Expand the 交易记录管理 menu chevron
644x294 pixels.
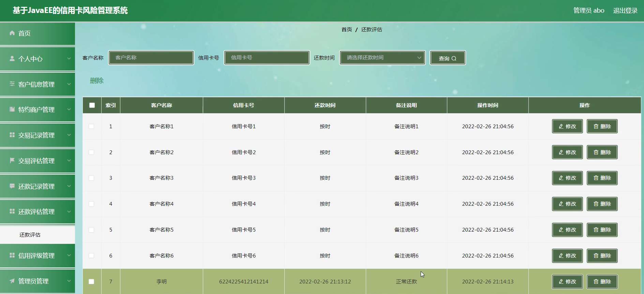[69, 135]
